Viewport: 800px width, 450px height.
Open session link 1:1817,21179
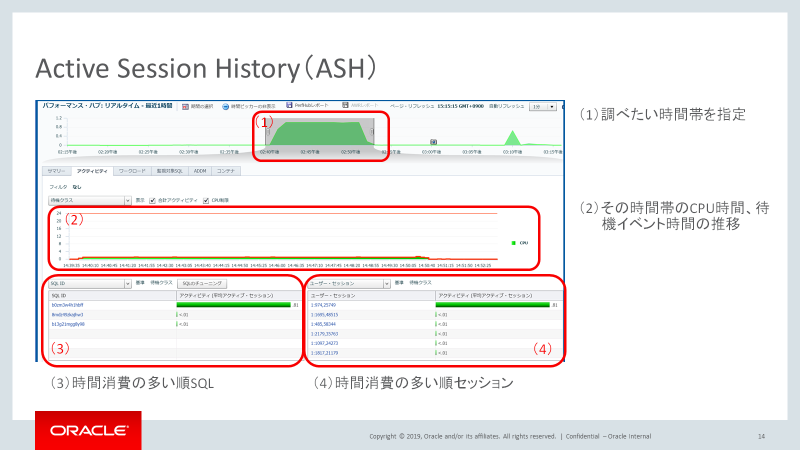324,353
